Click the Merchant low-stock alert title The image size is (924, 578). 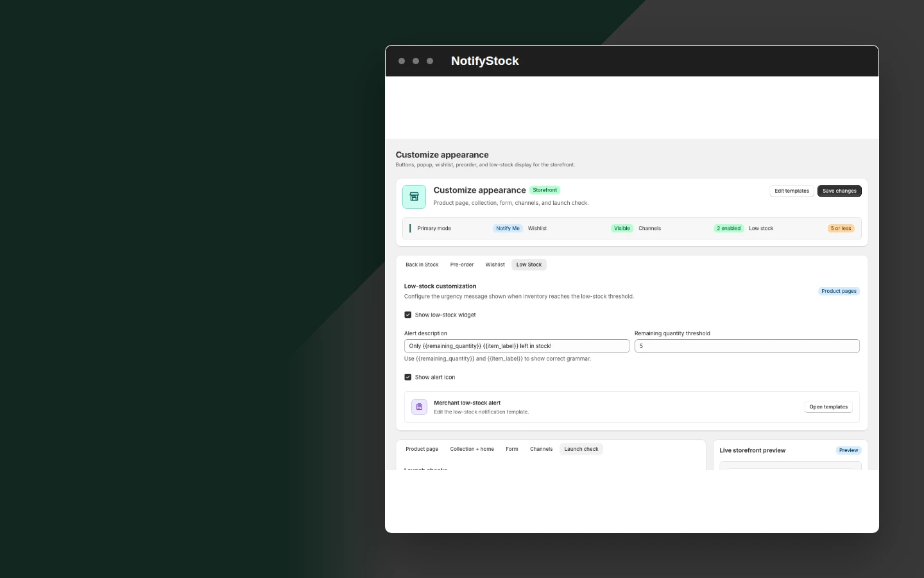coord(467,403)
